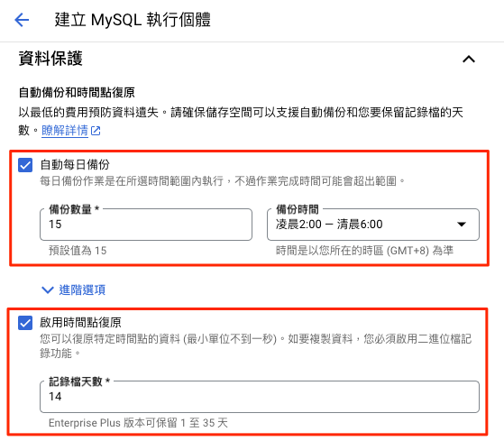Click the external link icon beside 瞭解詳情
504x441 pixels.
tap(96, 131)
